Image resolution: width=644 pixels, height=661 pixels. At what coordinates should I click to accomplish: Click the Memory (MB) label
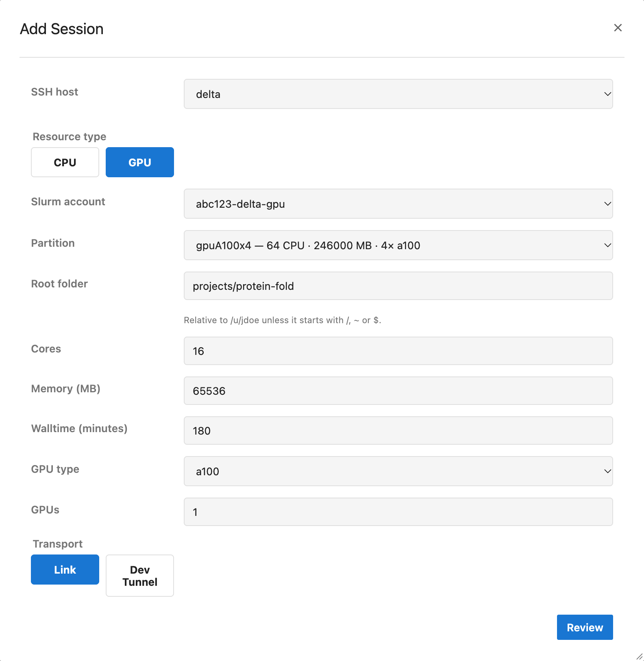point(66,389)
